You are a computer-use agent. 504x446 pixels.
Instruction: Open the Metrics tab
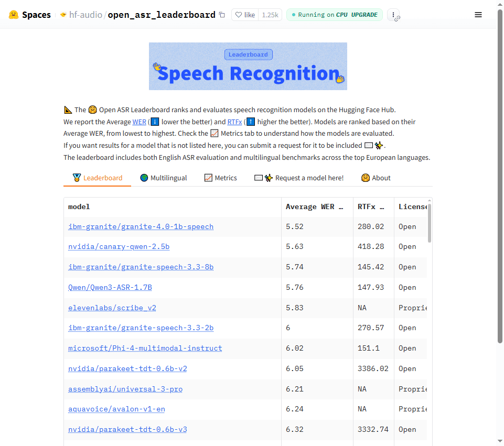pyautogui.click(x=220, y=178)
